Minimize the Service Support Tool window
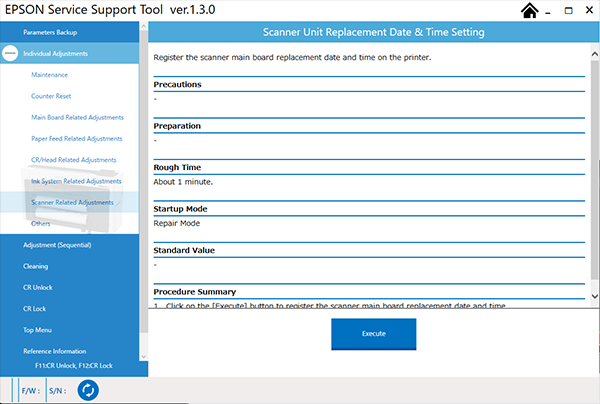Image resolution: width=600 pixels, height=404 pixels. coord(548,11)
